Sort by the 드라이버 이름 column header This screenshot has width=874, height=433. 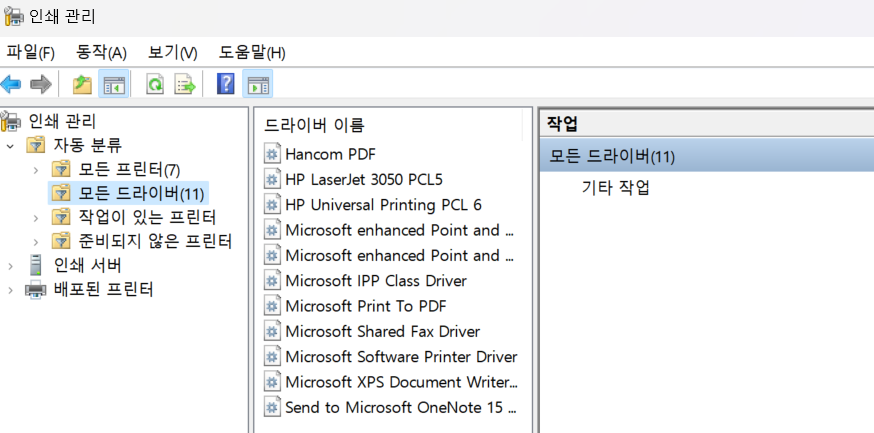coord(314,125)
